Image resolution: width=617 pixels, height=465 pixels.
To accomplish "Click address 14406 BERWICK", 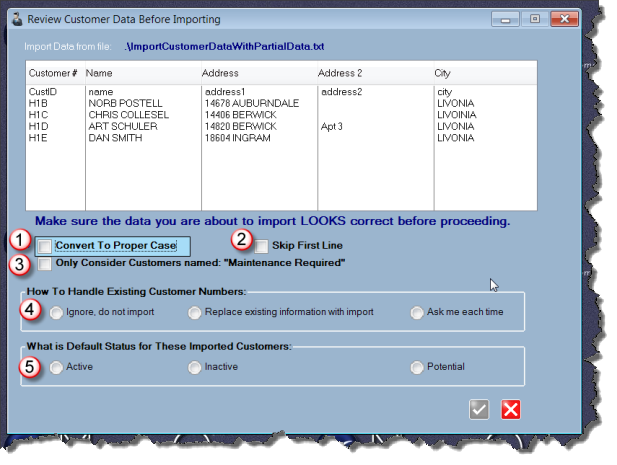I will click(240, 115).
